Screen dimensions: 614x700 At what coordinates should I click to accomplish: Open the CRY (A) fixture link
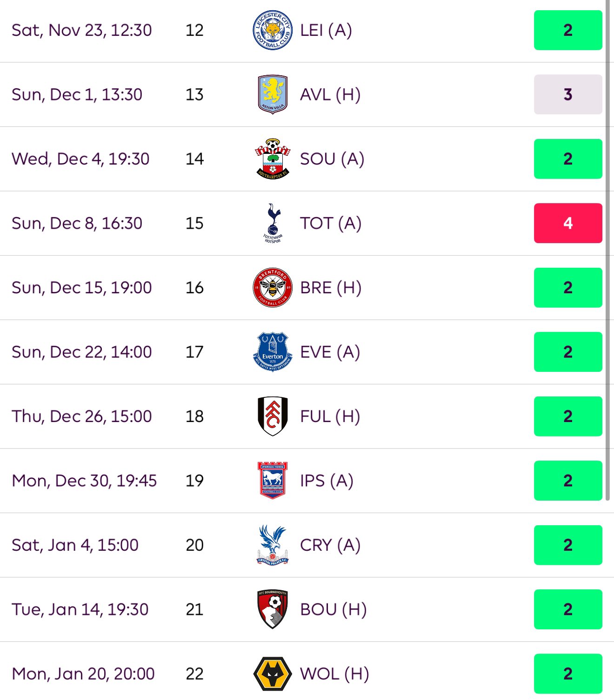(x=330, y=545)
